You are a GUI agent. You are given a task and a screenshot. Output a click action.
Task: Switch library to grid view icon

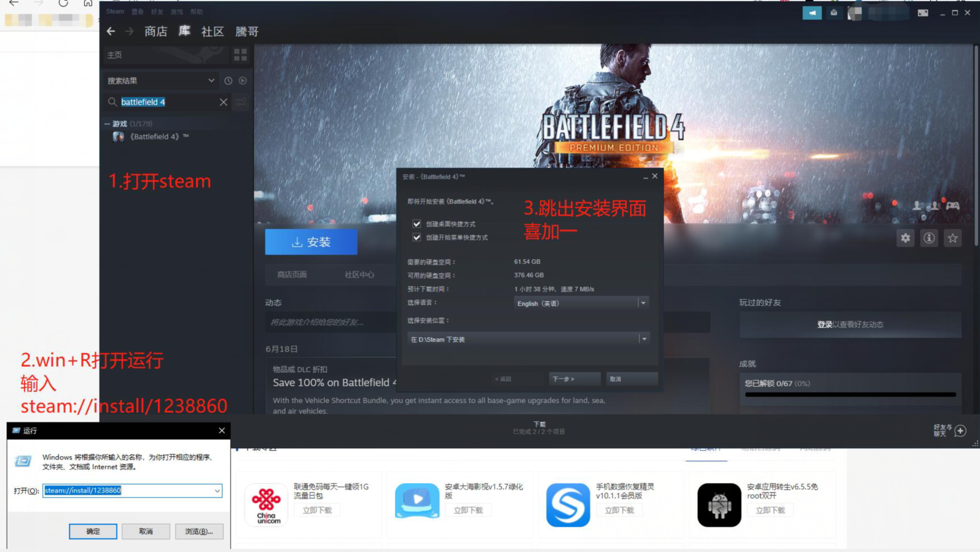click(240, 55)
